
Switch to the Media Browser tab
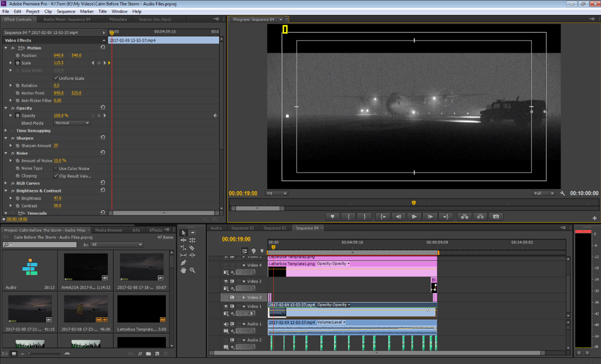pos(108,230)
